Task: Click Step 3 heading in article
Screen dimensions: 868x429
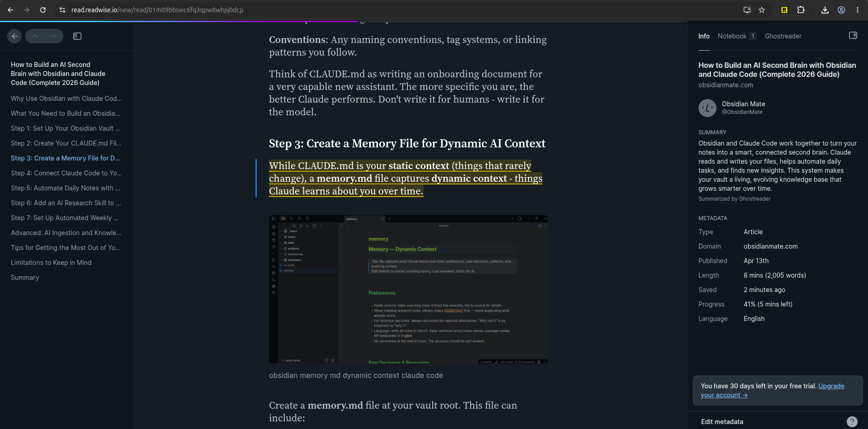Action: click(407, 144)
